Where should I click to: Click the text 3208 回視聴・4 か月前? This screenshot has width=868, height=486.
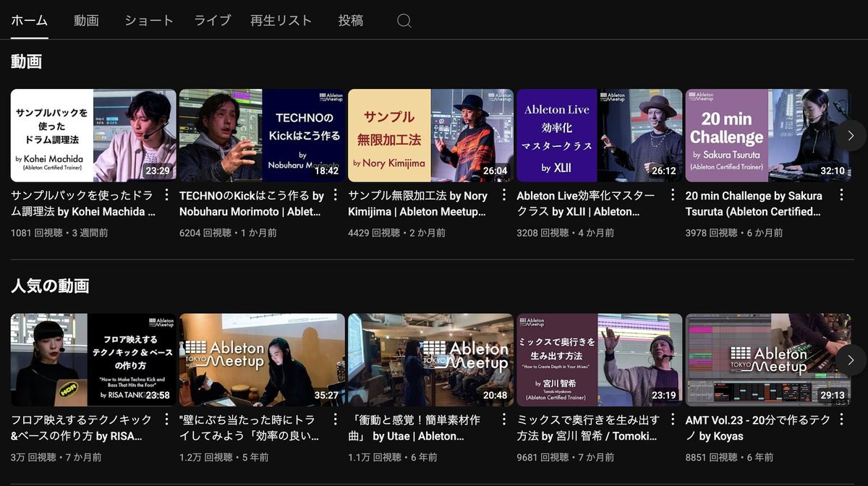pyautogui.click(x=565, y=233)
